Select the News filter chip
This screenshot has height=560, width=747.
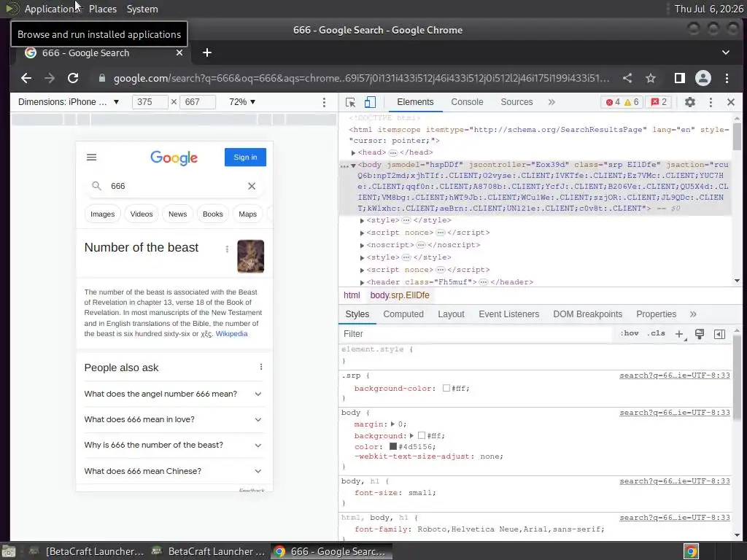pos(178,214)
